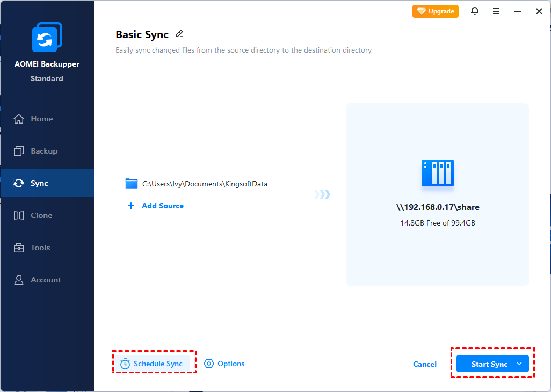Switch to the Clone section

[47, 215]
